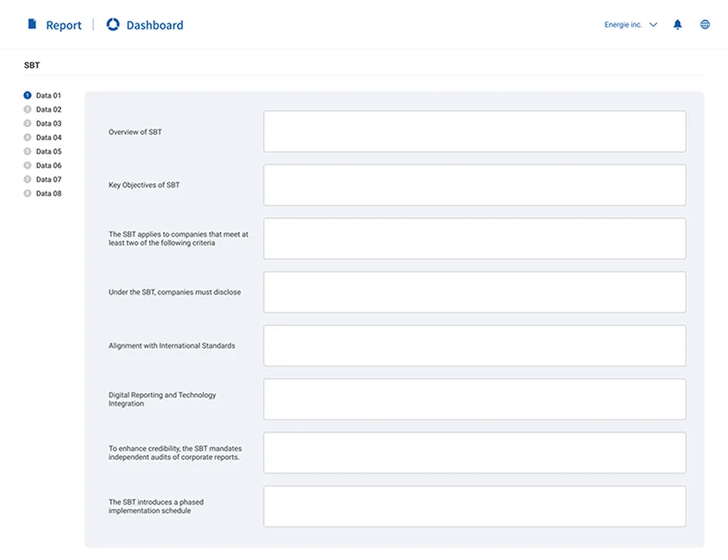Open Data 07 section
This screenshot has width=728, height=560.
pyautogui.click(x=48, y=179)
